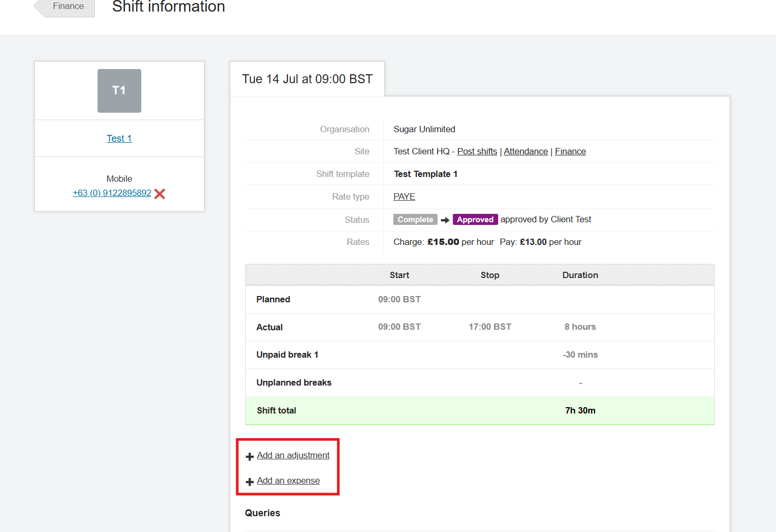Viewport: 776px width, 532px height.
Task: Click the Unplanned breaks row label
Action: pyautogui.click(x=294, y=382)
